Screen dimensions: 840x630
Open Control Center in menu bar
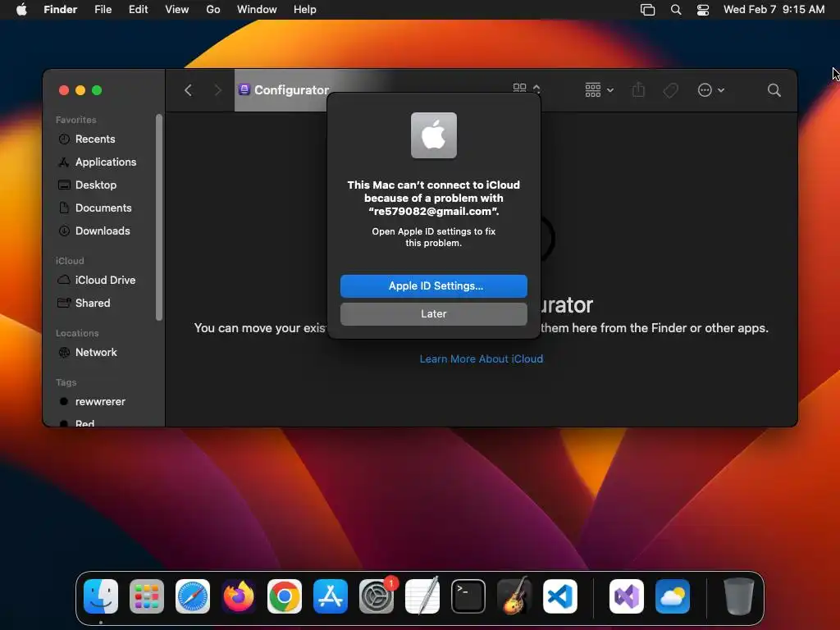tap(703, 10)
